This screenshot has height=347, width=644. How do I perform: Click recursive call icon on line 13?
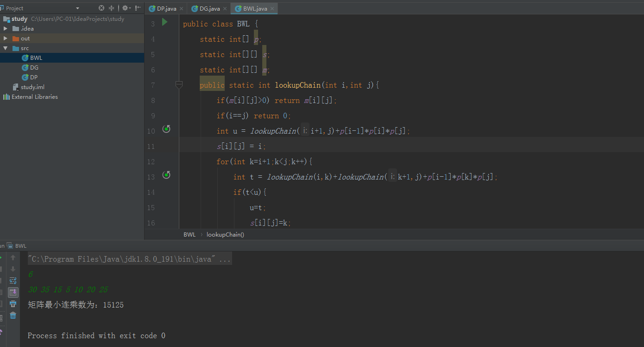[167, 175]
